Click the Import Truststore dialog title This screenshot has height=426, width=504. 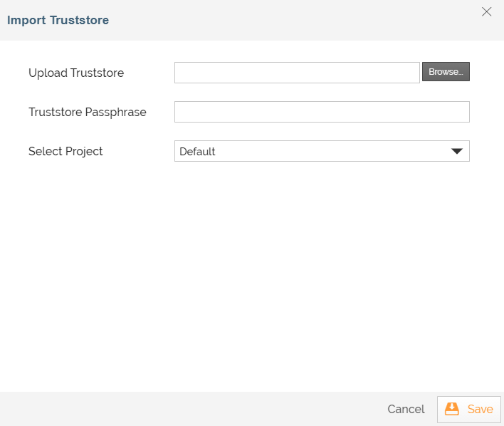click(x=58, y=20)
